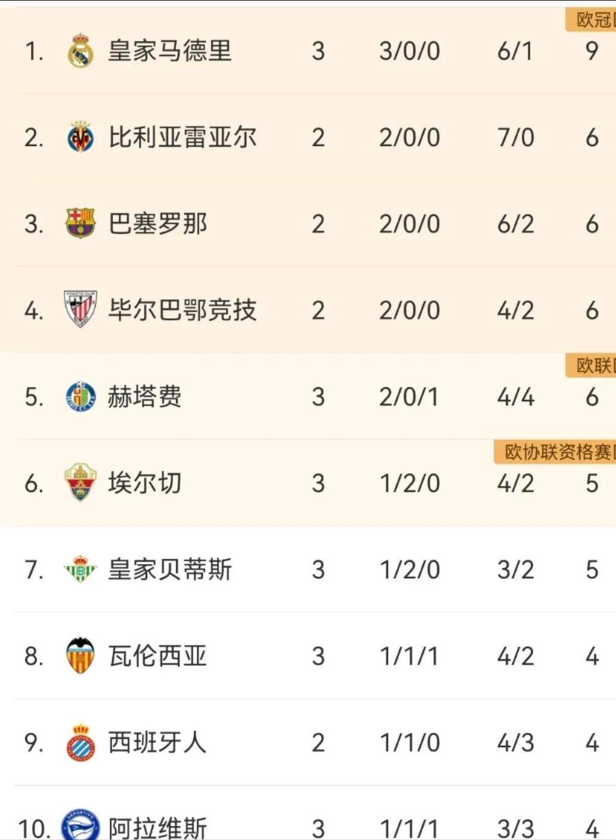Select the 巴塞罗那 team name
The width and height of the screenshot is (616, 840).
point(157,224)
